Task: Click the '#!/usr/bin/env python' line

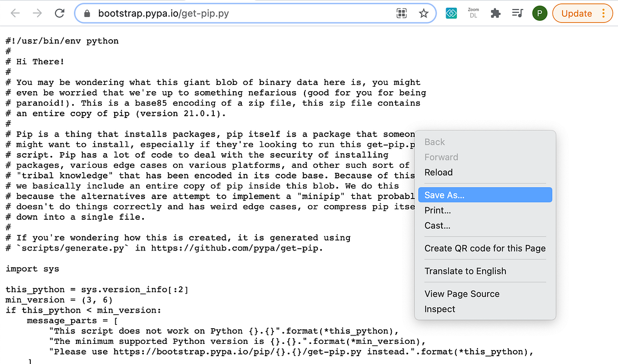Action: 62,41
